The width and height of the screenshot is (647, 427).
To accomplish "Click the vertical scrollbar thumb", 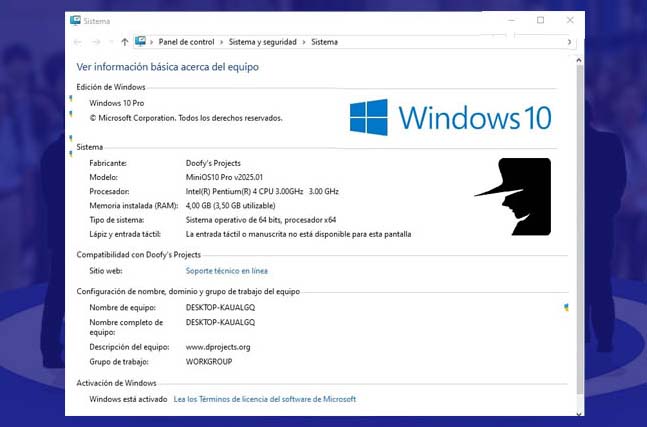I will pyautogui.click(x=579, y=229).
